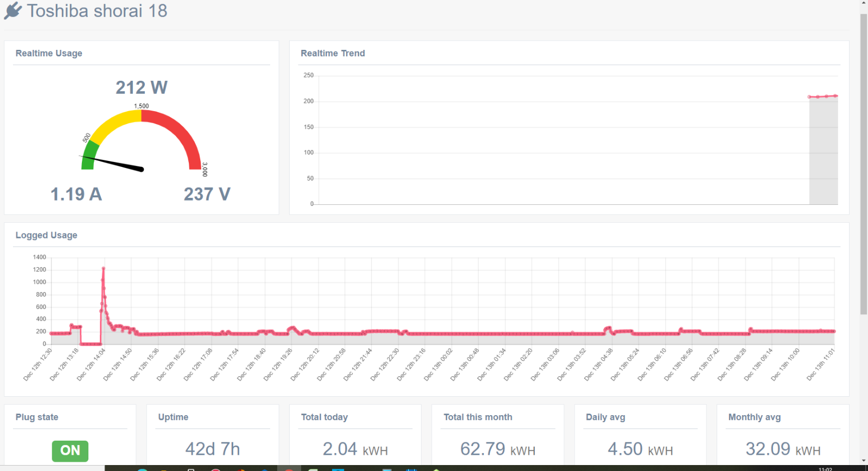
Task: Click the Dec 13th 00:02 axis label
Action: pyautogui.click(x=438, y=365)
